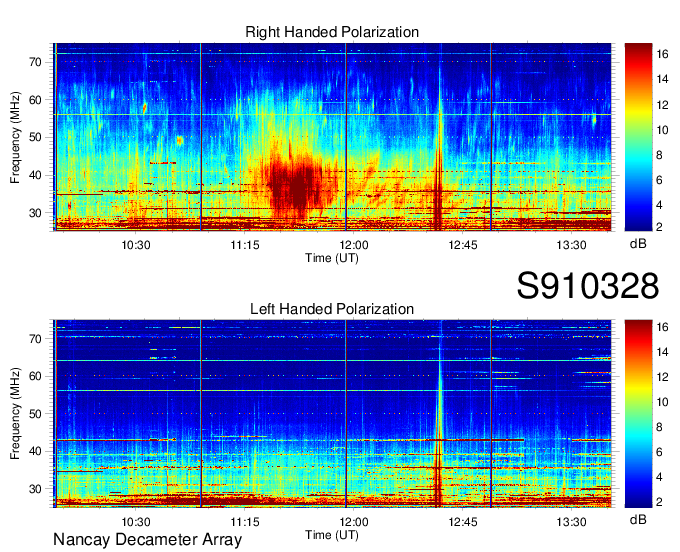Click "Time (UT)" under the Right Handed plot
Viewport: 680px width, 552px height.
(332, 258)
